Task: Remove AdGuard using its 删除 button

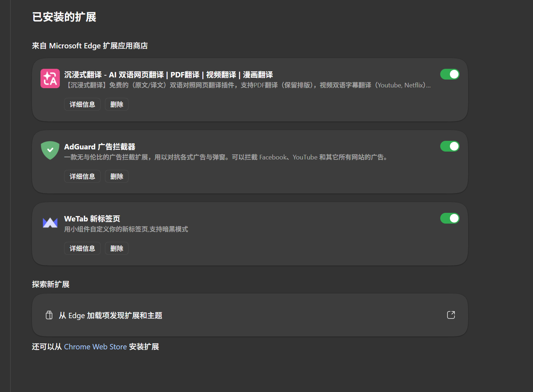Action: point(117,176)
